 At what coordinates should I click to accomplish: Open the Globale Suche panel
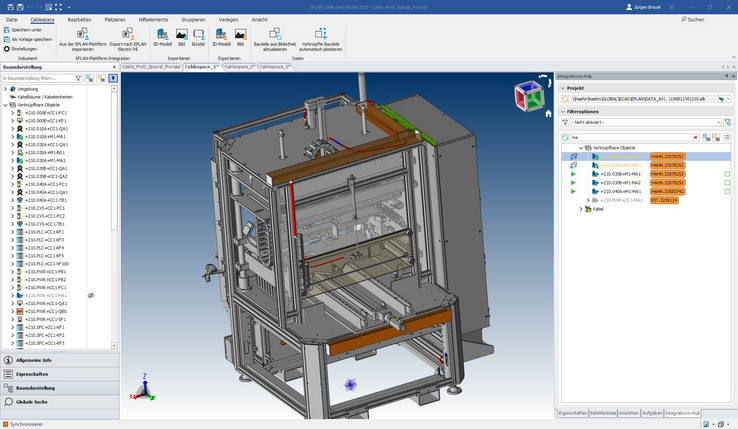tap(32, 401)
